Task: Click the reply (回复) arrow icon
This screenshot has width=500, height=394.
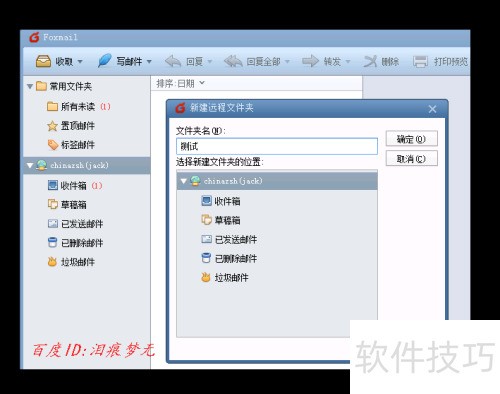Action: point(173,61)
